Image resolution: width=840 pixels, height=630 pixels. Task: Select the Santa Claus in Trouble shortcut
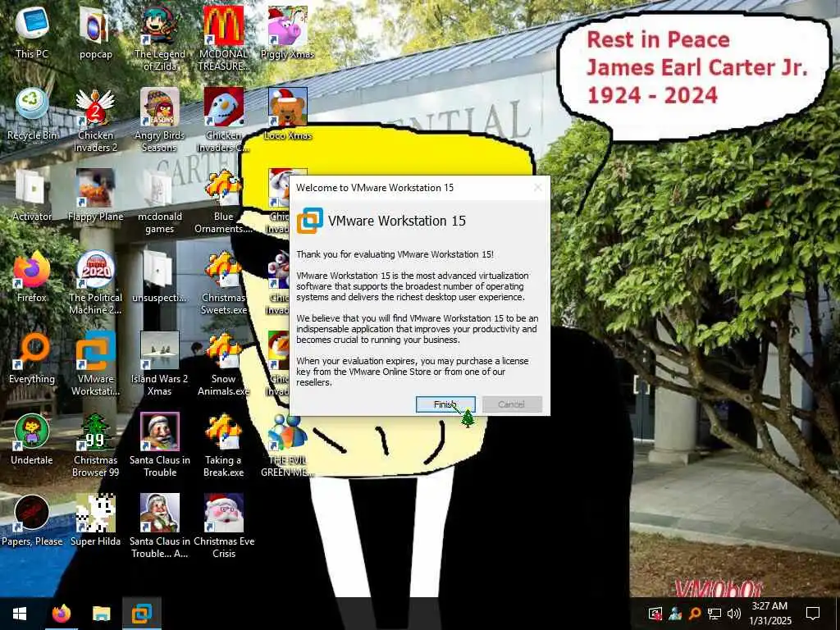pyautogui.click(x=160, y=445)
